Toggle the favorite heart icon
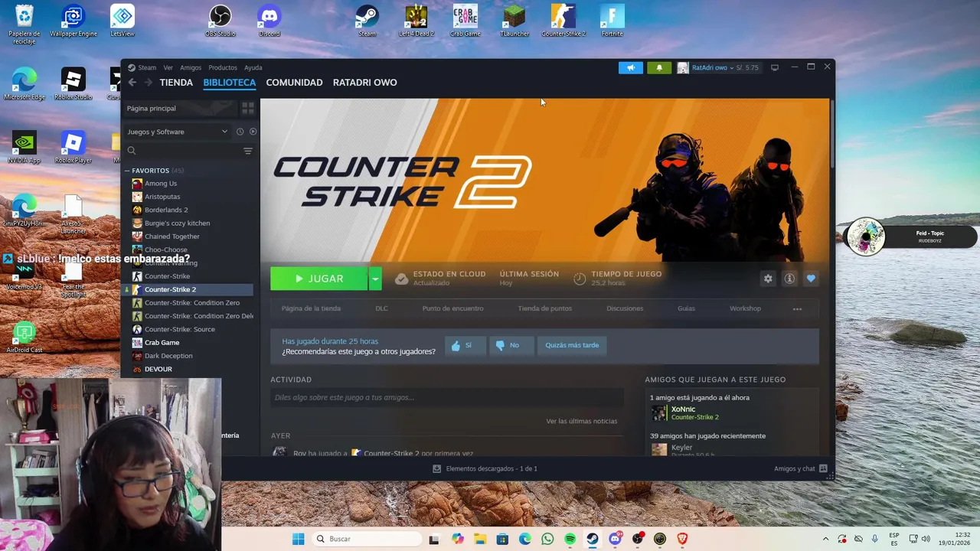Image resolution: width=980 pixels, height=551 pixels. point(811,279)
